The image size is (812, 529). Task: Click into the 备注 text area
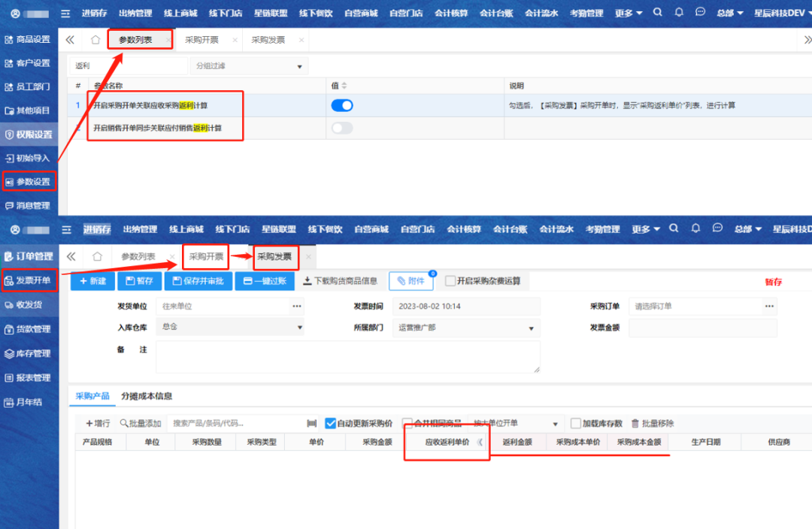click(x=347, y=357)
